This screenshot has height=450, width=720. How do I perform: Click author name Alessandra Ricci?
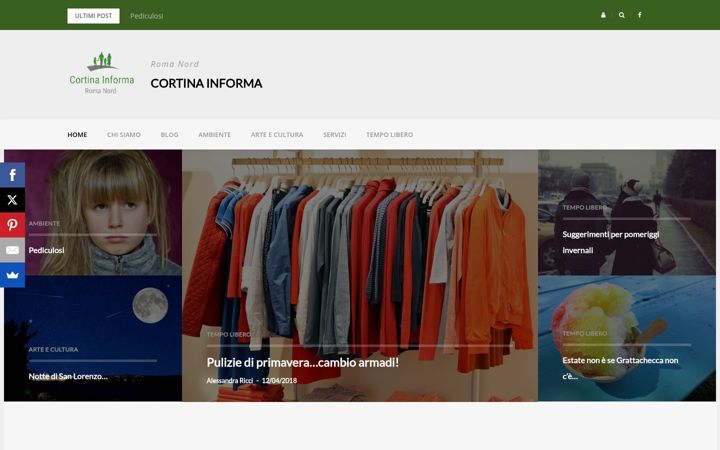tap(230, 381)
